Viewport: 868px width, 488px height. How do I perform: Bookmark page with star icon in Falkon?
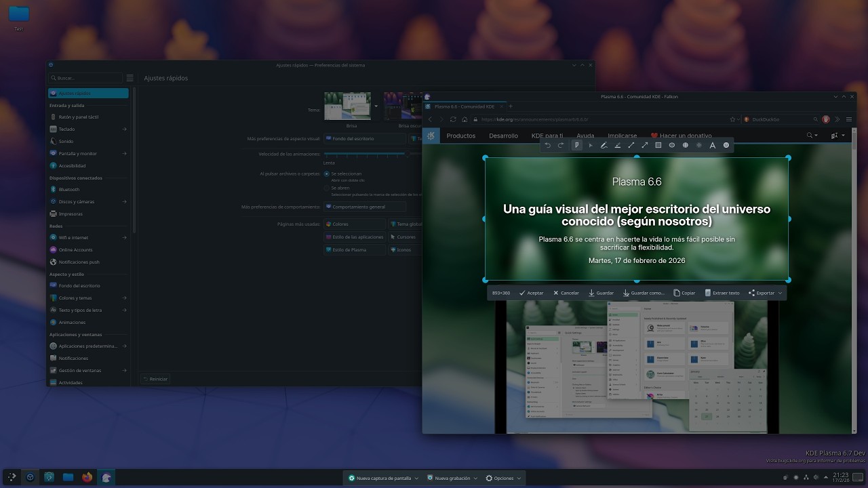click(x=732, y=119)
